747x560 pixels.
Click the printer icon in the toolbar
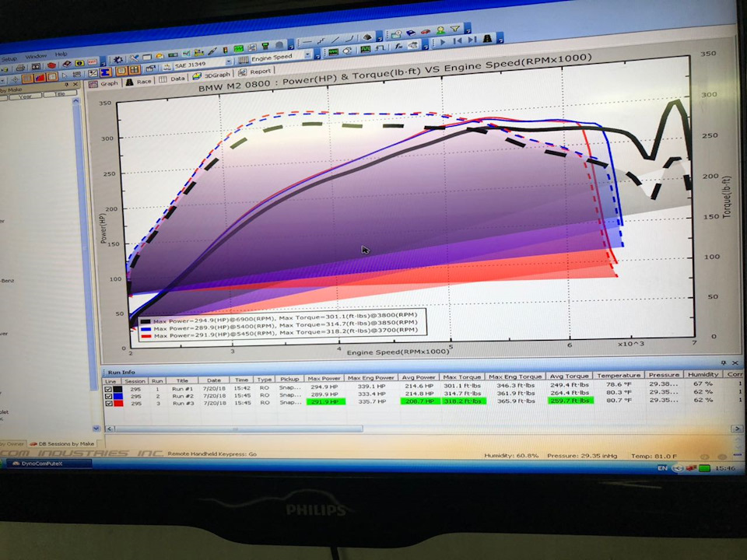20,67
